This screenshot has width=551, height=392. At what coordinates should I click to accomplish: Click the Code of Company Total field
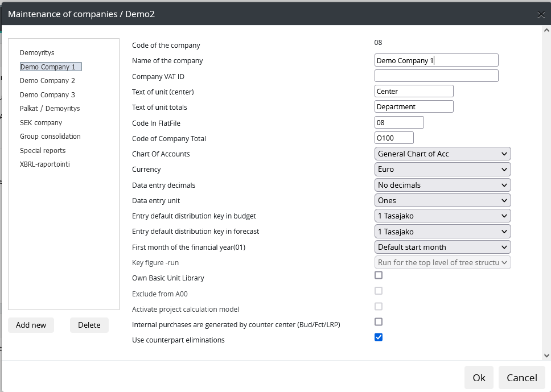tap(394, 138)
